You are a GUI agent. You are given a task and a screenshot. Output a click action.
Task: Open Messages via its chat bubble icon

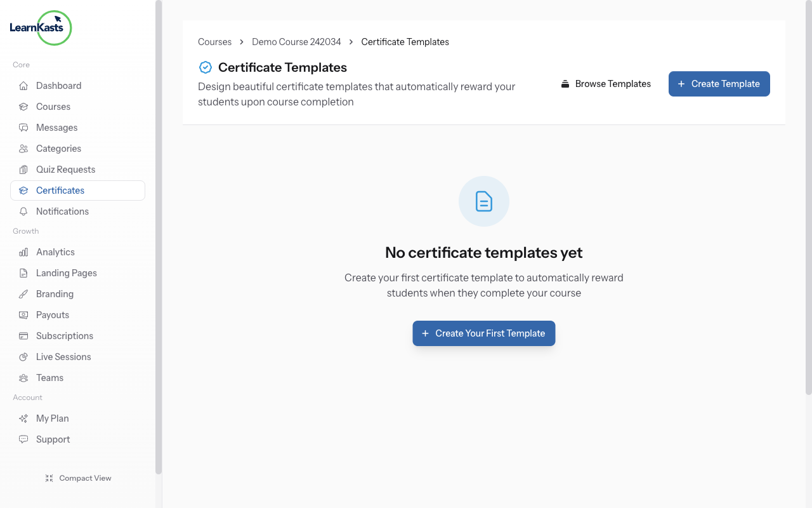pyautogui.click(x=23, y=127)
